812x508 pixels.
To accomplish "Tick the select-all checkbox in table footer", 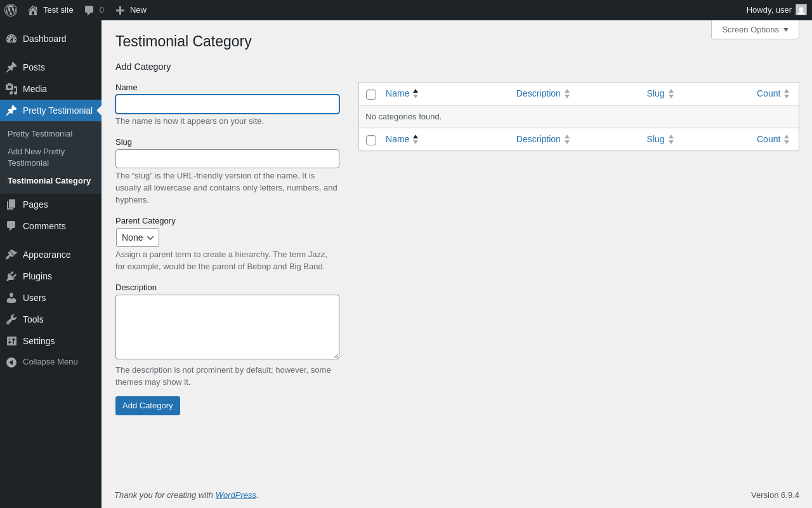I will [x=371, y=140].
